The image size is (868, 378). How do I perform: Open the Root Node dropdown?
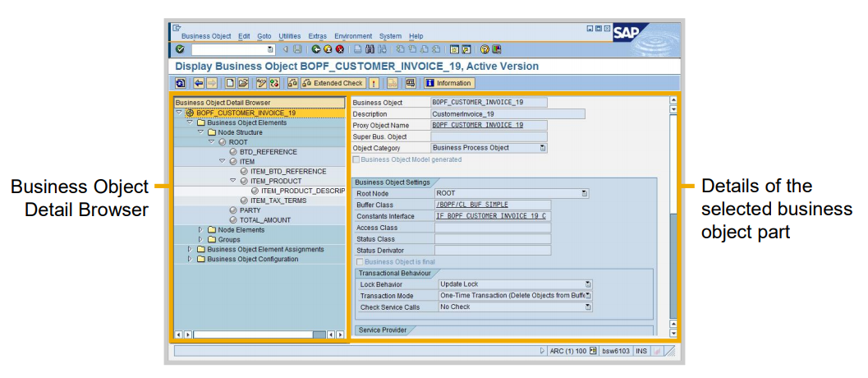pyautogui.click(x=585, y=193)
